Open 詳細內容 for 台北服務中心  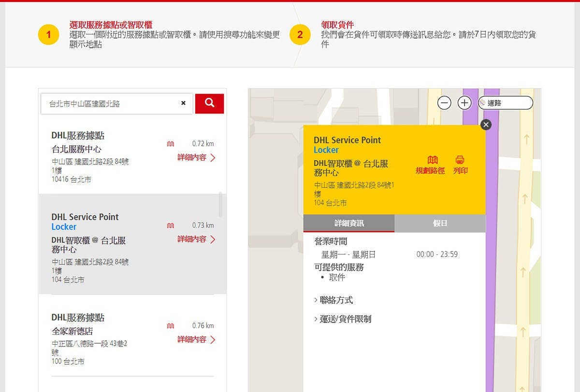click(196, 157)
